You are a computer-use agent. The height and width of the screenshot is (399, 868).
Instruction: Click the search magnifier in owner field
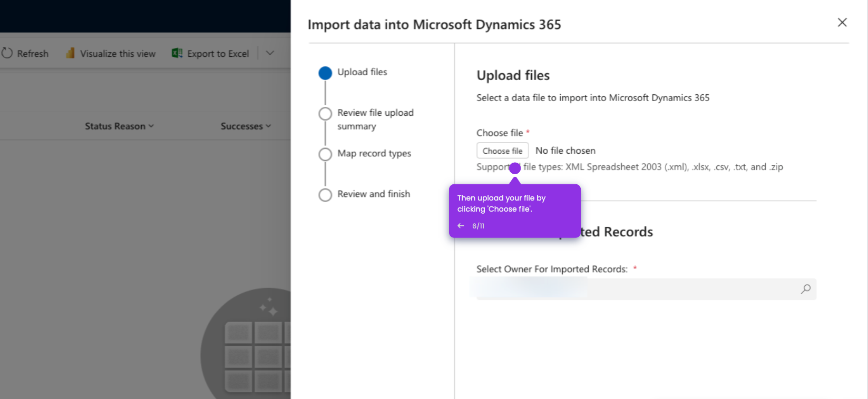(x=806, y=289)
